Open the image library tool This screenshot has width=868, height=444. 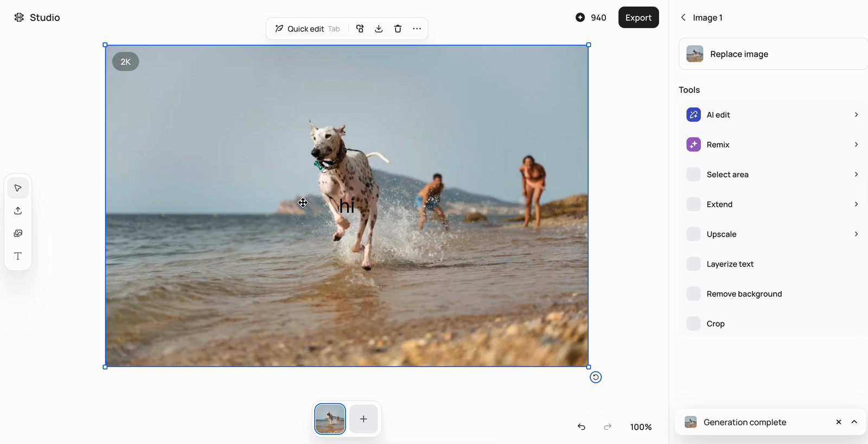pos(18,233)
